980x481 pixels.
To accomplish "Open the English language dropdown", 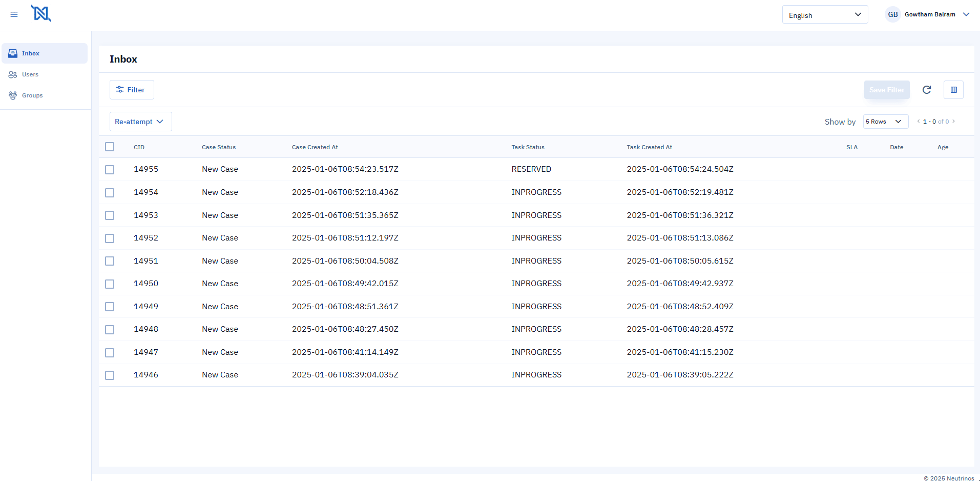I will 824,15.
